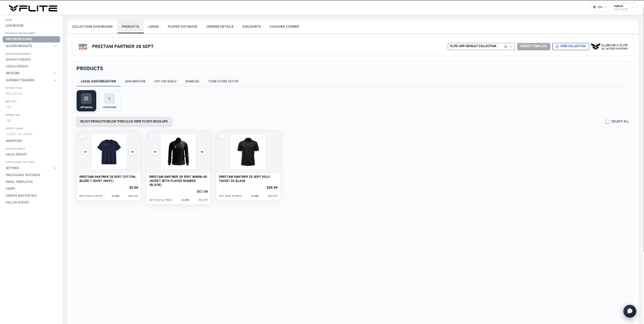The image size is (644, 324).
Task: Expand Invoicing in sidebar
Action: click(x=55, y=74)
